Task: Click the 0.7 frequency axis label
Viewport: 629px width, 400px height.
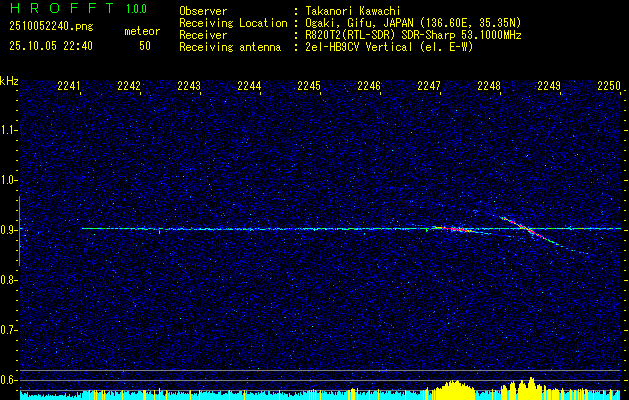Action: click(x=8, y=330)
